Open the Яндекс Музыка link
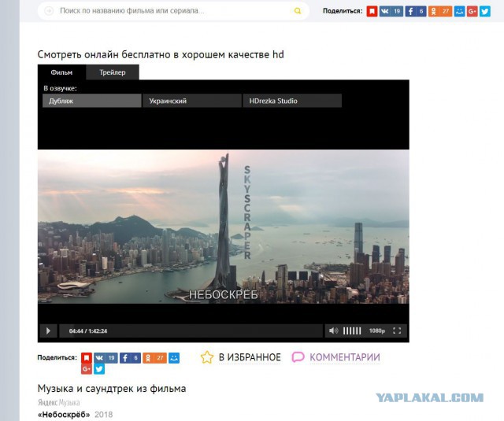The width and height of the screenshot is (504, 421). point(58,402)
